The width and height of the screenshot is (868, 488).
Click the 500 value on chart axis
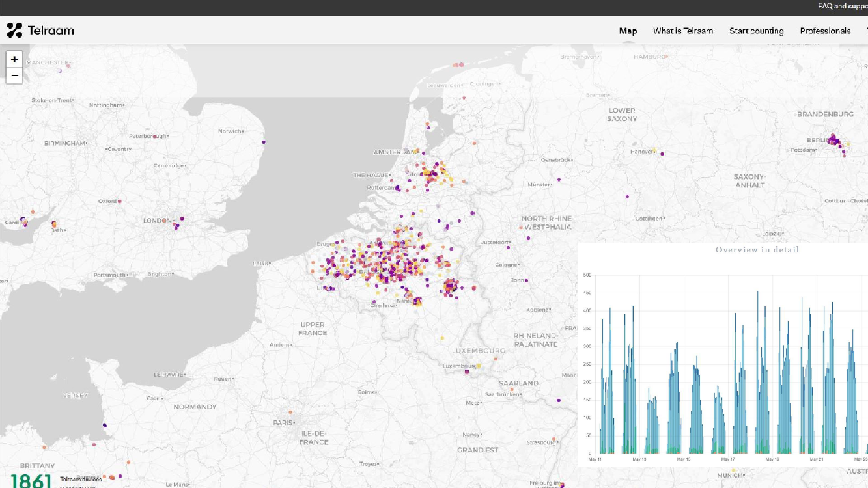[587, 275]
